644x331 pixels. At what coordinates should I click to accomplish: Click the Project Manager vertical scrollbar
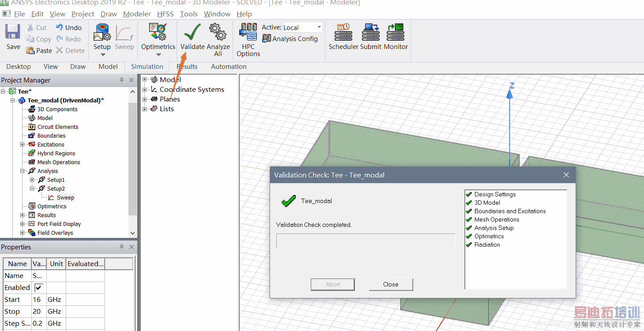click(x=133, y=162)
